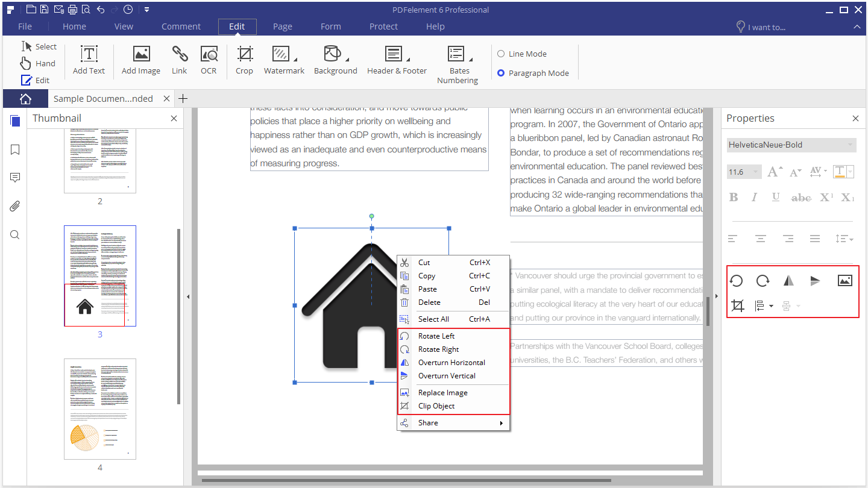Toggle Underline formatting
The height and width of the screenshot is (488, 868).
776,197
